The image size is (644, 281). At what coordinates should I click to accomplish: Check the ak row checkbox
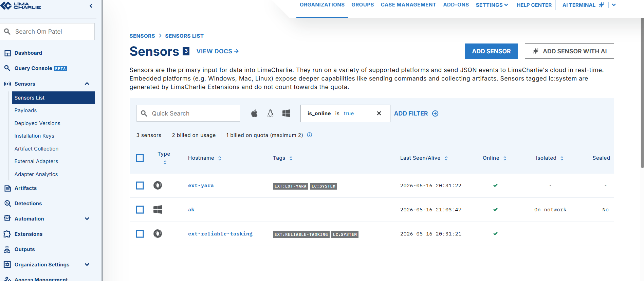click(140, 210)
